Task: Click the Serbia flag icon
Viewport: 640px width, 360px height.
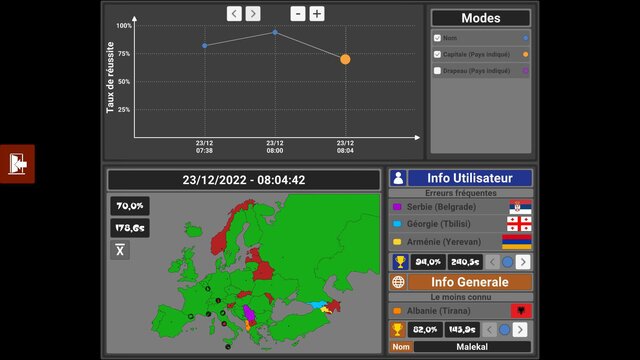Action: 520,207
